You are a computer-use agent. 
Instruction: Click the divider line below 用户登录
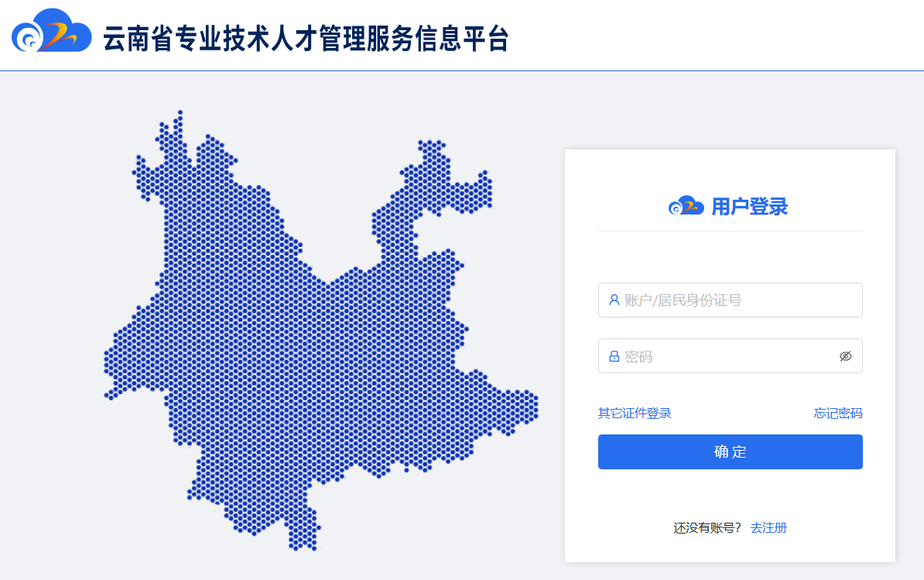pos(730,231)
